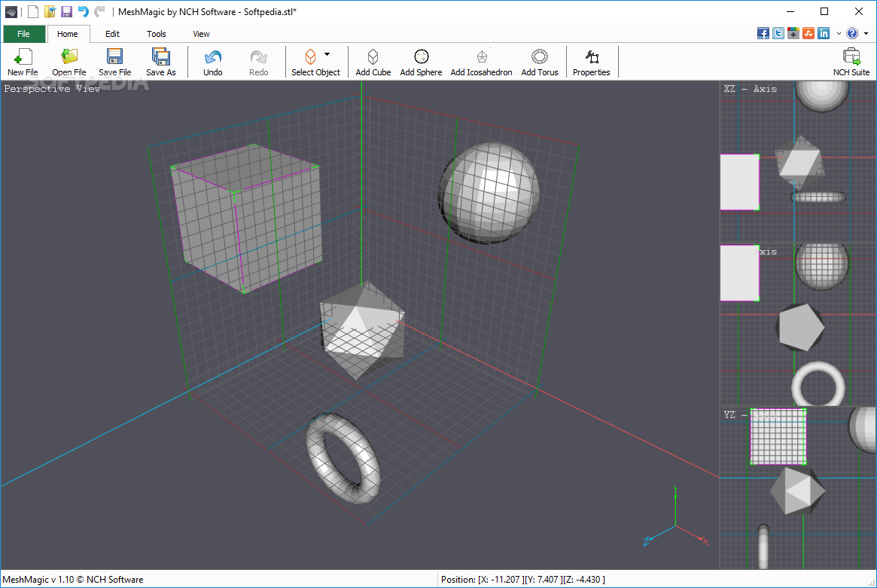Click the Google Plus share icon
877x588 pixels.
point(793,34)
